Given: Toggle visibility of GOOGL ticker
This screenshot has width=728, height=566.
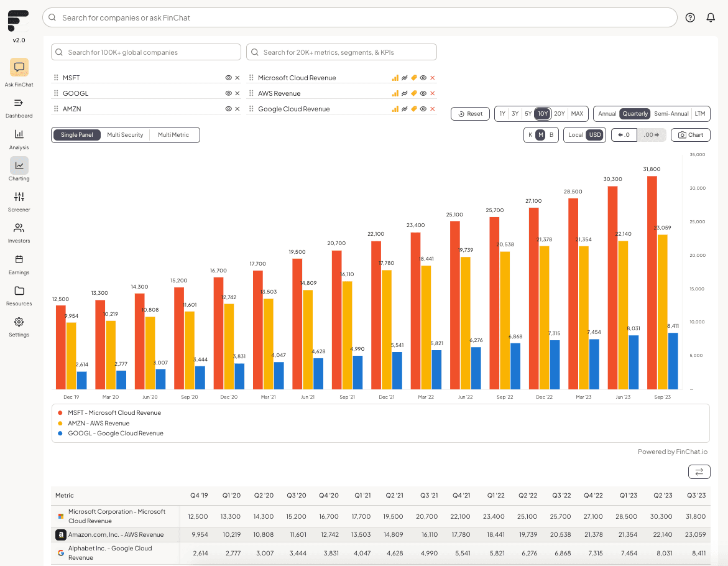Looking at the screenshot, I should click(x=228, y=93).
